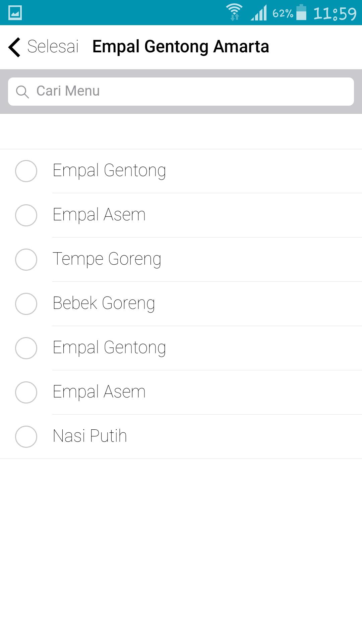
Task: Click the Cari Menu search field
Action: click(181, 92)
